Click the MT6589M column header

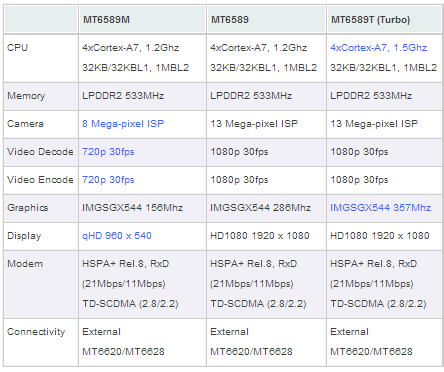pyautogui.click(x=106, y=20)
